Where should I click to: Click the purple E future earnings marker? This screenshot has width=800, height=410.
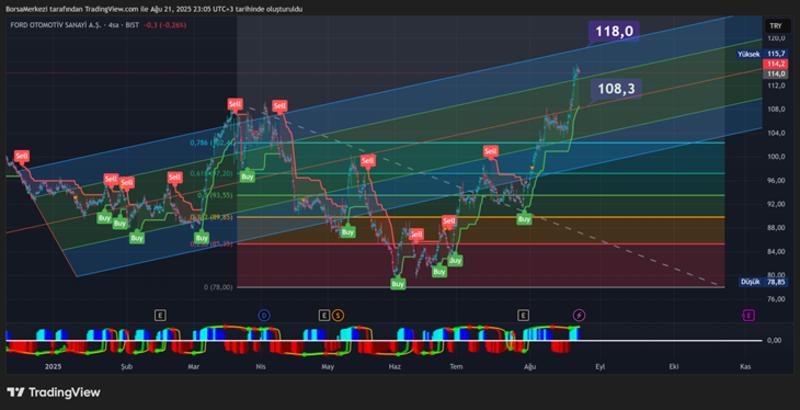749,316
